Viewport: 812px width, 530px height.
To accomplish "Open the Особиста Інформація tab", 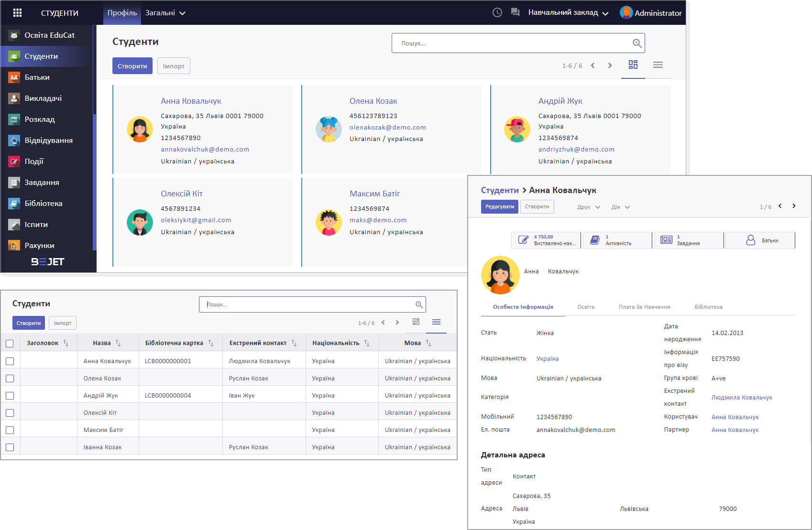I will coord(523,307).
